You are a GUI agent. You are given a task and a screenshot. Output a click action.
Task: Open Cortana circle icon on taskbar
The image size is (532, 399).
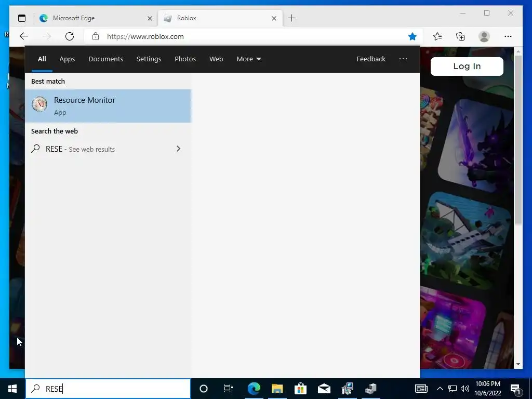tap(204, 389)
